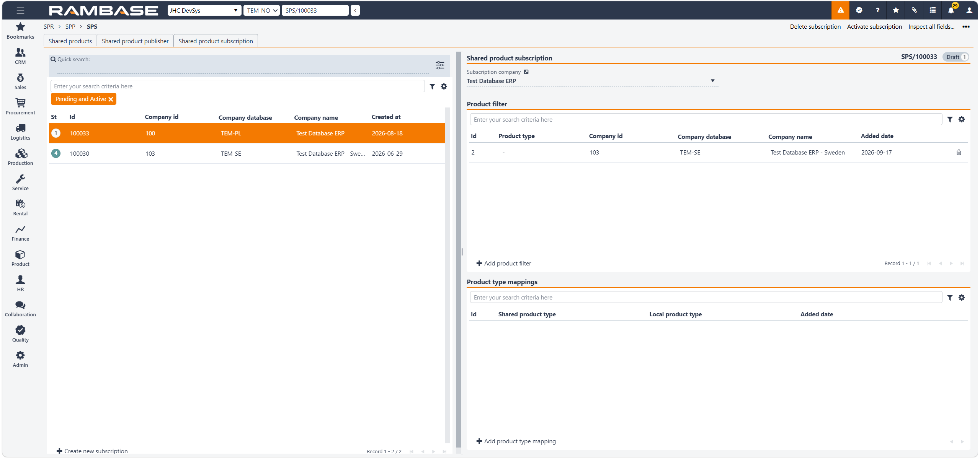The height and width of the screenshot is (459, 980).
Task: Open the Admin module
Action: [20, 359]
